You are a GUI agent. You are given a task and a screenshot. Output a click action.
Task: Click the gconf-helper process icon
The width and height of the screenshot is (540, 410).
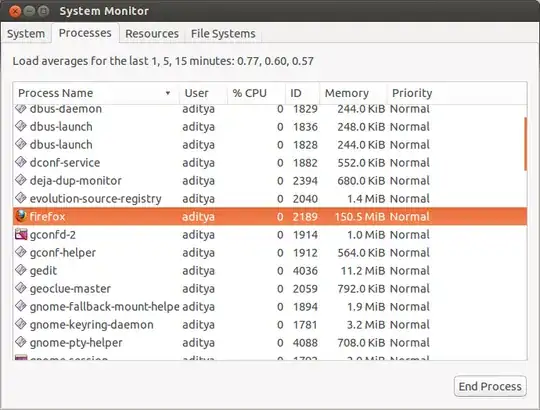[21, 252]
